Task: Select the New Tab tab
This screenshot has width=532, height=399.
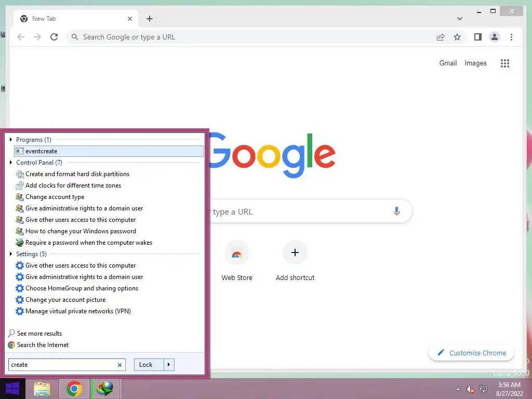Action: tap(76, 19)
